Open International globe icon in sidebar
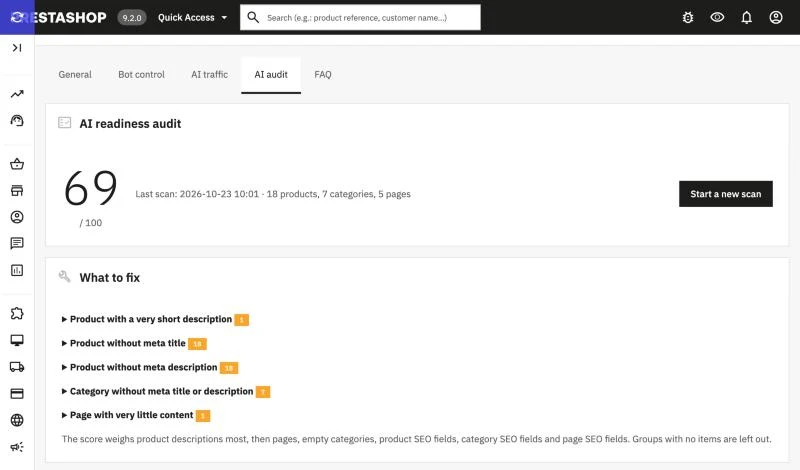 tap(17, 420)
